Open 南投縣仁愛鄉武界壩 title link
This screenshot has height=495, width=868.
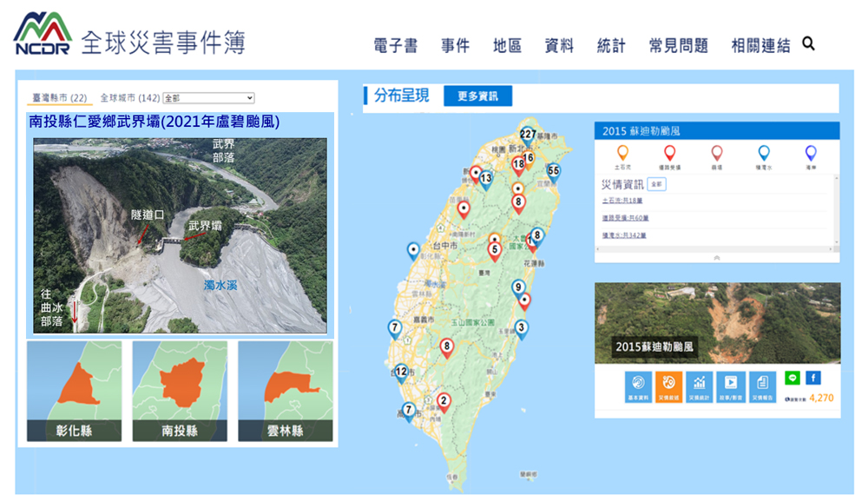pos(155,122)
